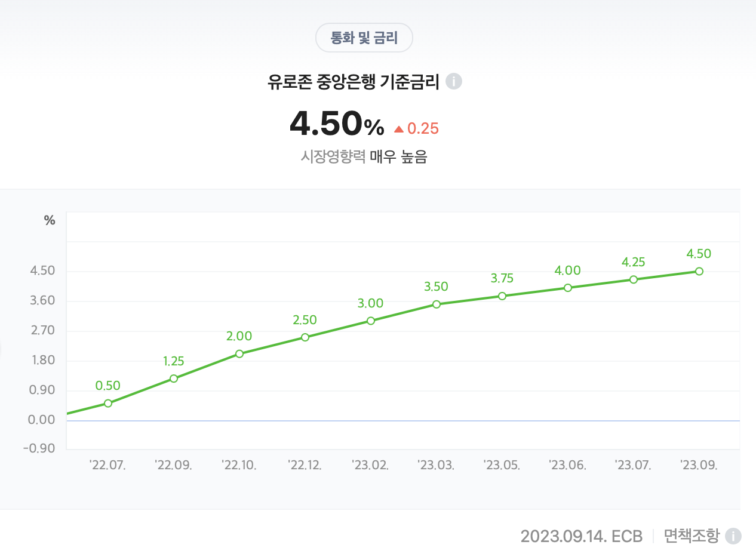Click the 2.00 value label on the chart
Image resolution: width=756 pixels, height=554 pixels.
(x=239, y=336)
